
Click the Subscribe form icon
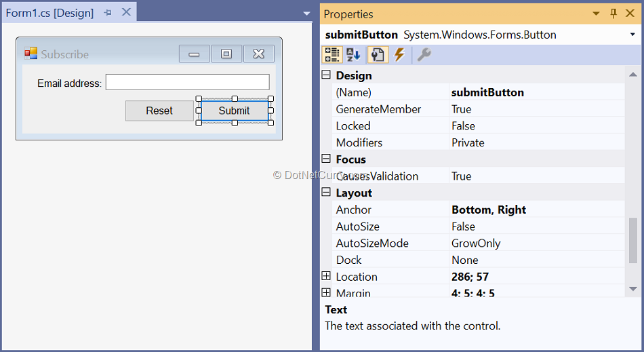31,54
